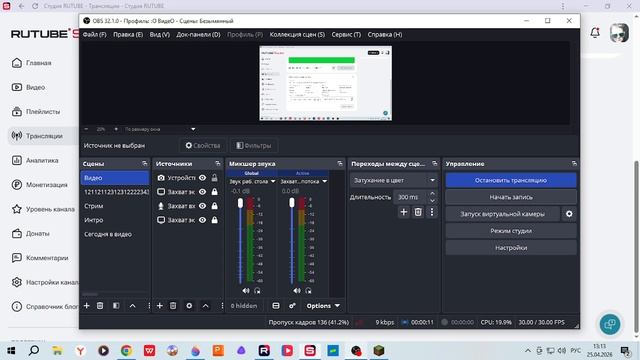Viewport: 640px width, 360px height.
Task: Open the transition type Fade to Color dropdown
Action: (x=394, y=180)
